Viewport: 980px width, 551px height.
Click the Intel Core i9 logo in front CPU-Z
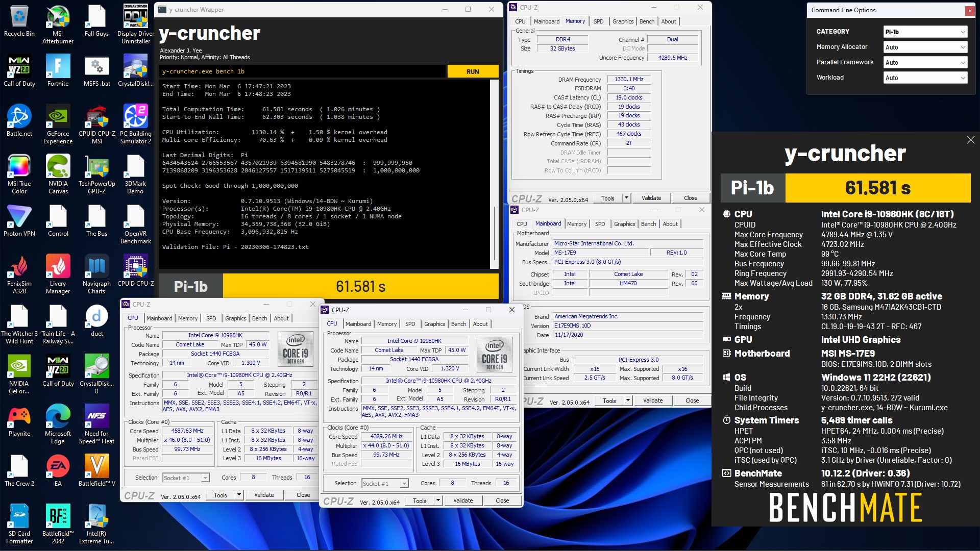click(x=495, y=354)
